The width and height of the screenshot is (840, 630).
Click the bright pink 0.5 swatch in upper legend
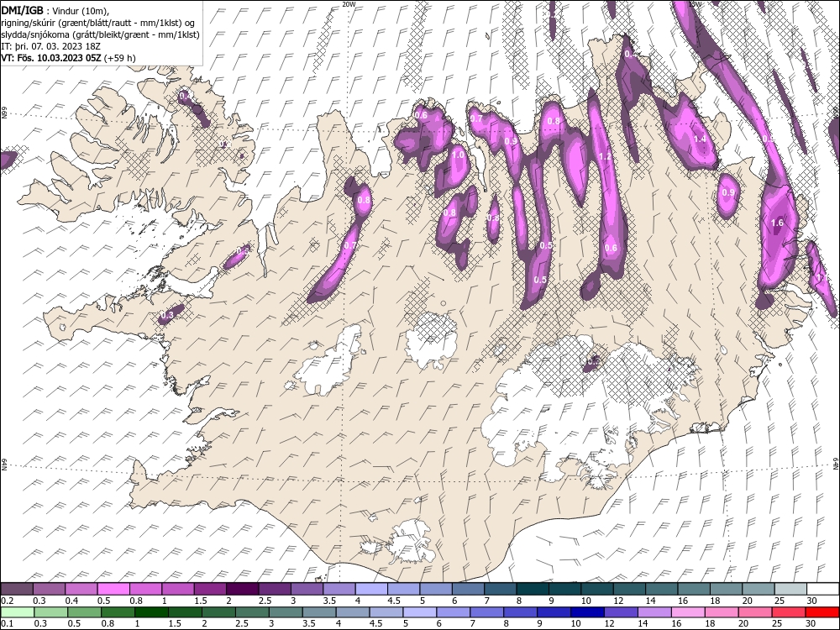coord(113,589)
